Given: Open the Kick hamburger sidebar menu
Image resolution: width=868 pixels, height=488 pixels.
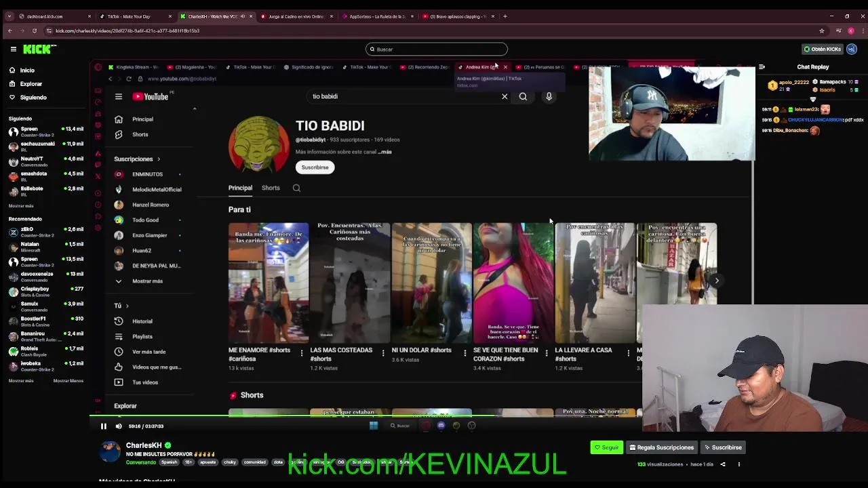Looking at the screenshot, I should tap(13, 49).
